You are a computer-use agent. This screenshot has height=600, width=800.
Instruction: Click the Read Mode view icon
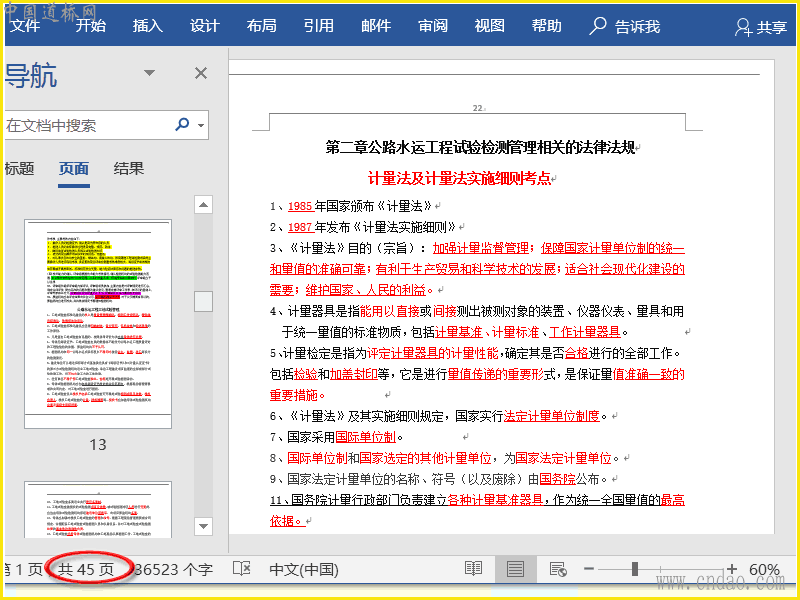474,569
